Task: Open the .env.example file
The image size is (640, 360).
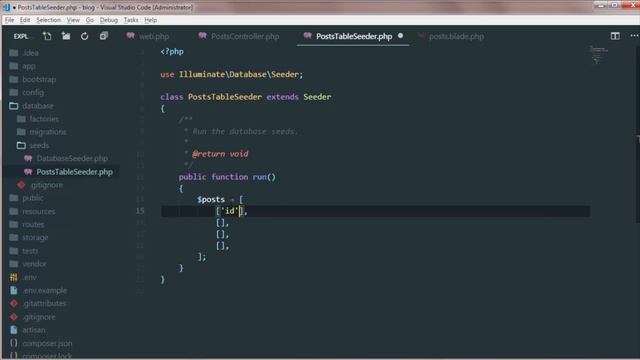Action: [44, 290]
